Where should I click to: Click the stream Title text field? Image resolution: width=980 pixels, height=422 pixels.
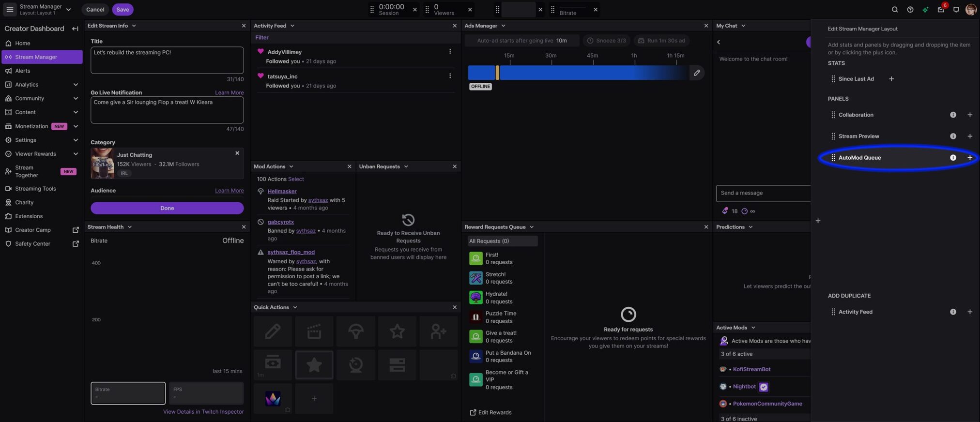(167, 60)
